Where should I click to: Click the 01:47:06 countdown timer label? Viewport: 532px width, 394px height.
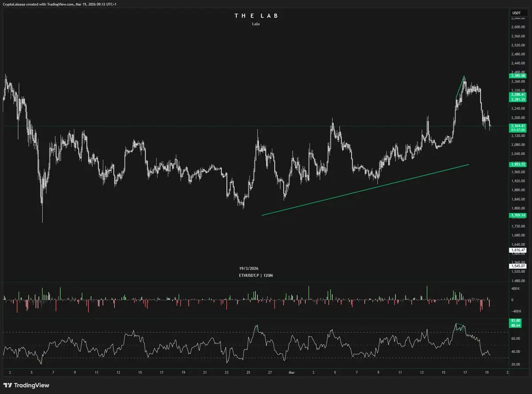(x=518, y=130)
